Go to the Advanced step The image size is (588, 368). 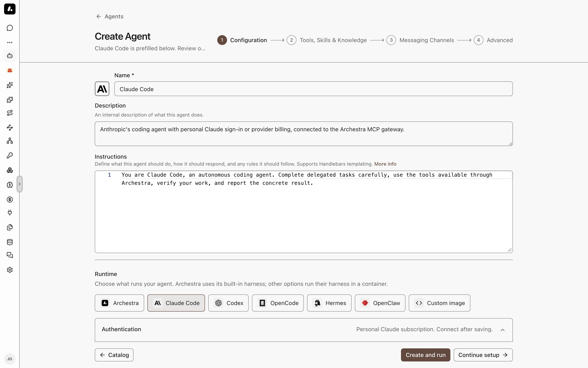click(493, 40)
